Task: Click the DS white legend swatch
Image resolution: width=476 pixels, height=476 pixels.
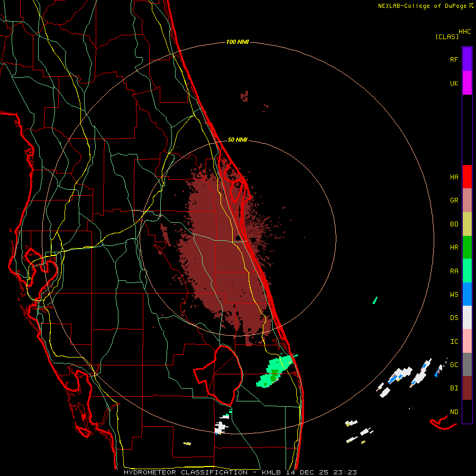Action: 467,317
